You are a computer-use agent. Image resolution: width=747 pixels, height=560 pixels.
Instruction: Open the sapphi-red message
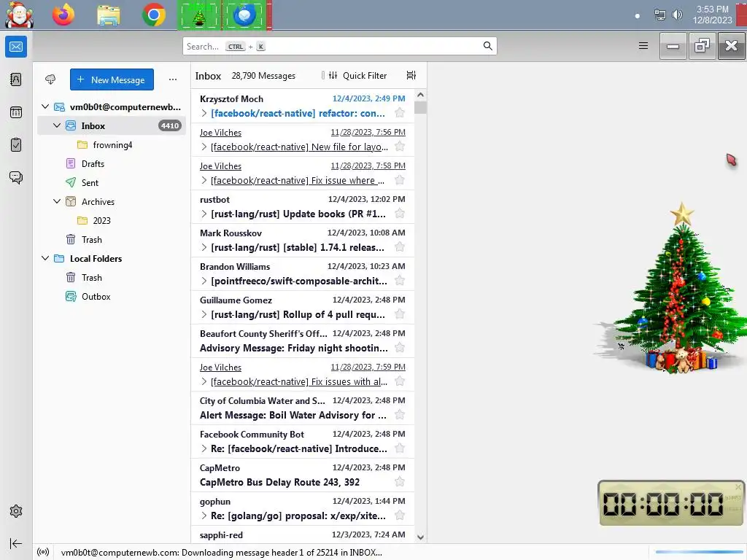pos(303,534)
